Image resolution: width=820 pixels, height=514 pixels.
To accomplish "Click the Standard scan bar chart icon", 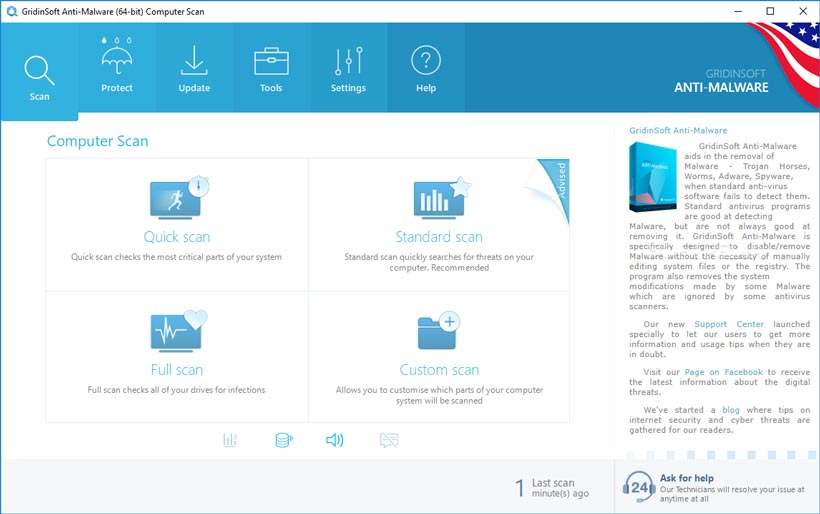I will pos(442,198).
